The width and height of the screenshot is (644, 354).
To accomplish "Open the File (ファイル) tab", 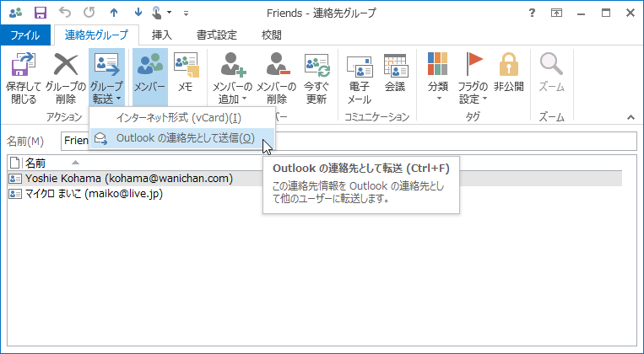I will [x=25, y=35].
